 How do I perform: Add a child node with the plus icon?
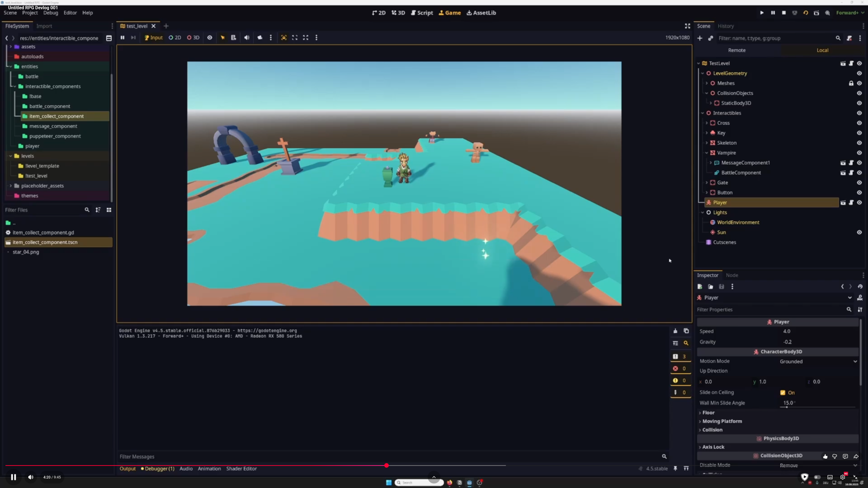(x=699, y=38)
